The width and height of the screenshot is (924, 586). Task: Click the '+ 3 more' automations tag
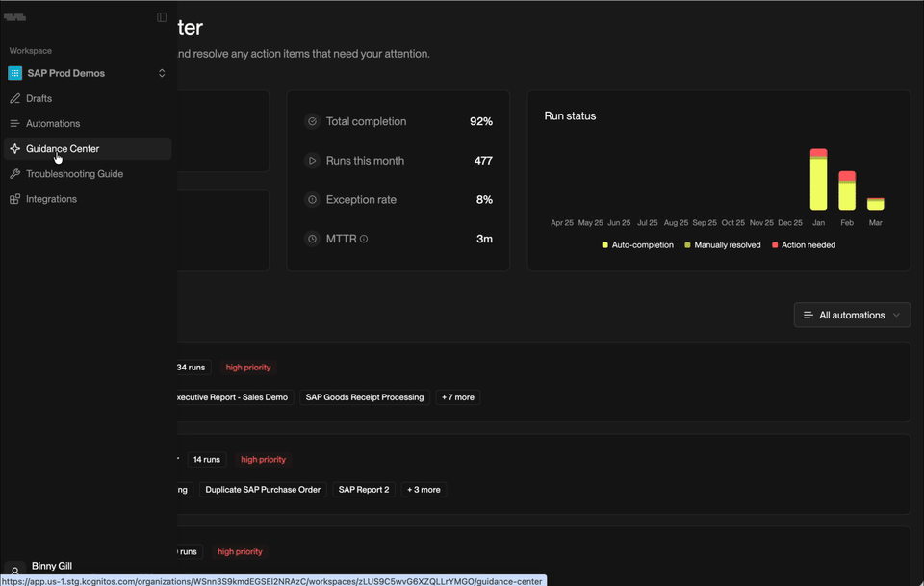click(423, 490)
